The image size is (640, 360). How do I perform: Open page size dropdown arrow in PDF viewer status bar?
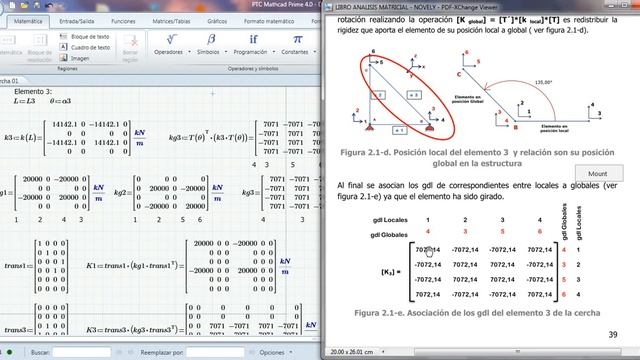383,351
